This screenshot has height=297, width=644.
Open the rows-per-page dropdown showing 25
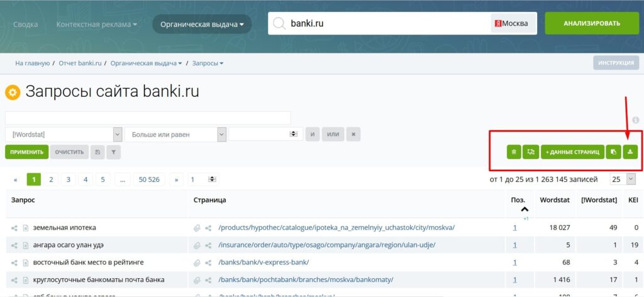(x=622, y=179)
